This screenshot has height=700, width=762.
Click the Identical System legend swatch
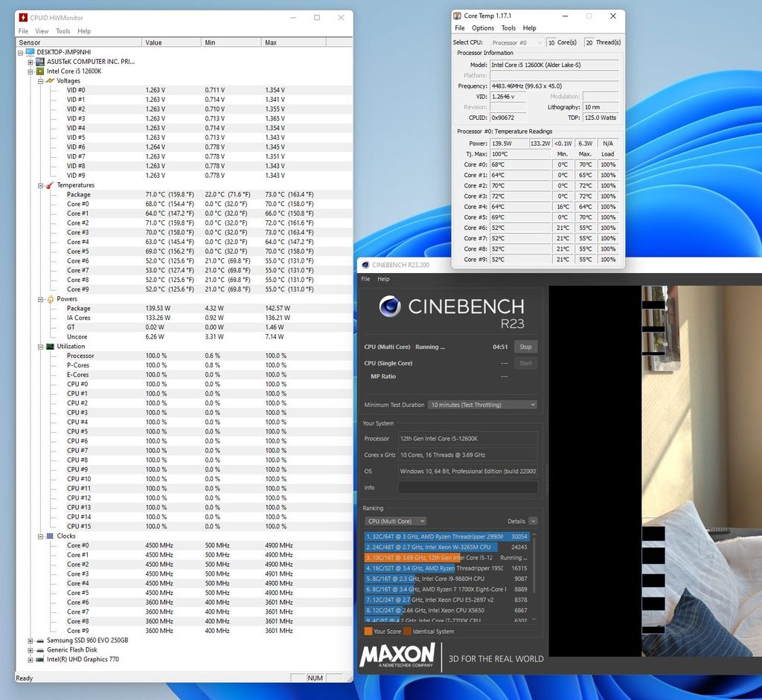(407, 631)
